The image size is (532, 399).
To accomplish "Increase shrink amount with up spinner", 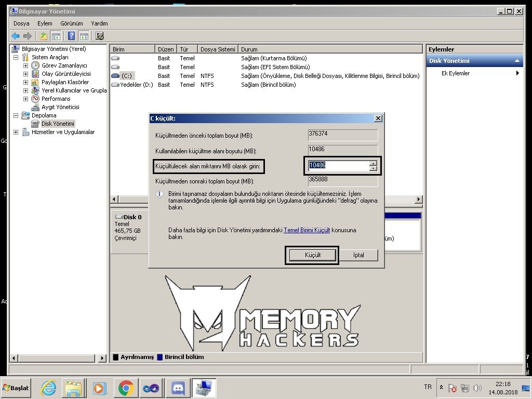I will click(373, 163).
